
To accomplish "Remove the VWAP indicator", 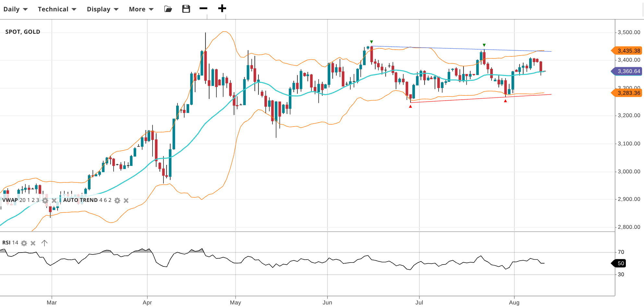I will coord(54,201).
